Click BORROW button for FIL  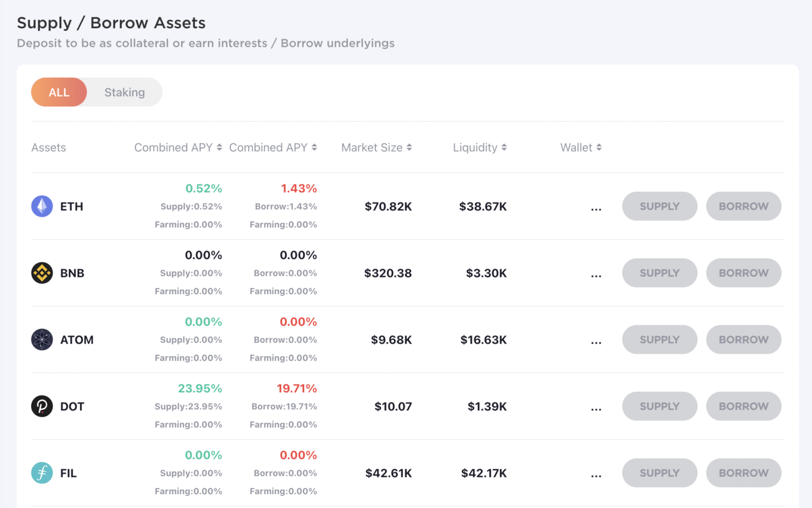coord(743,473)
